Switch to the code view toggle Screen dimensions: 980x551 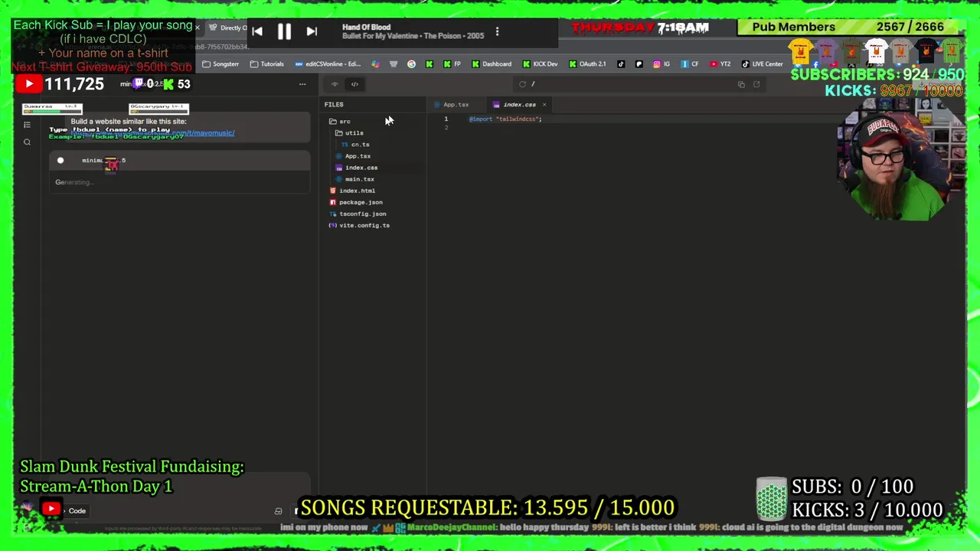point(354,84)
